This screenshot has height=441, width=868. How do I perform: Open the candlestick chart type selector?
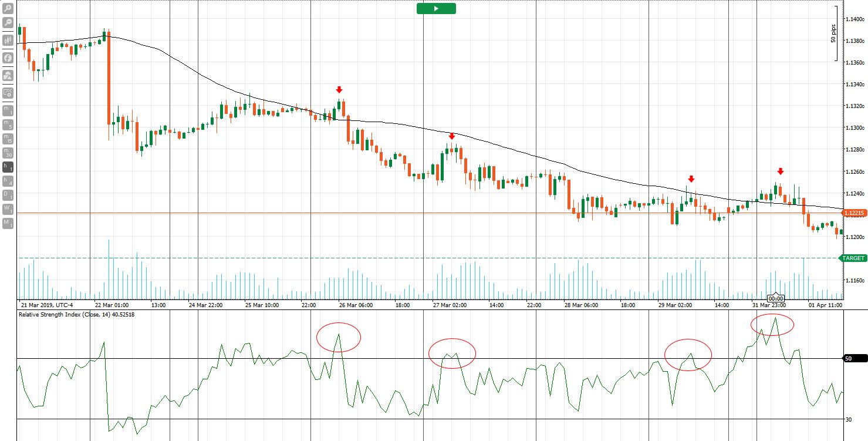[x=8, y=41]
